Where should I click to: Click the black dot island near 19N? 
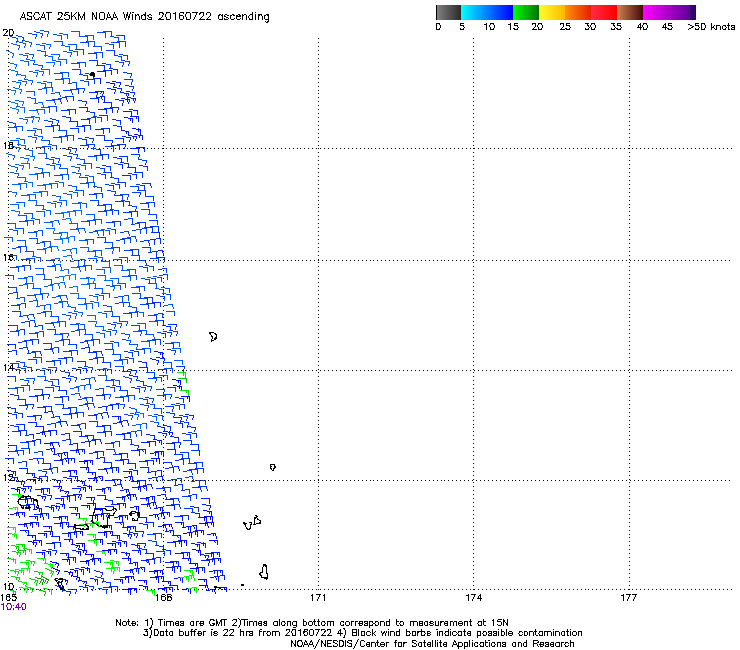[92, 75]
